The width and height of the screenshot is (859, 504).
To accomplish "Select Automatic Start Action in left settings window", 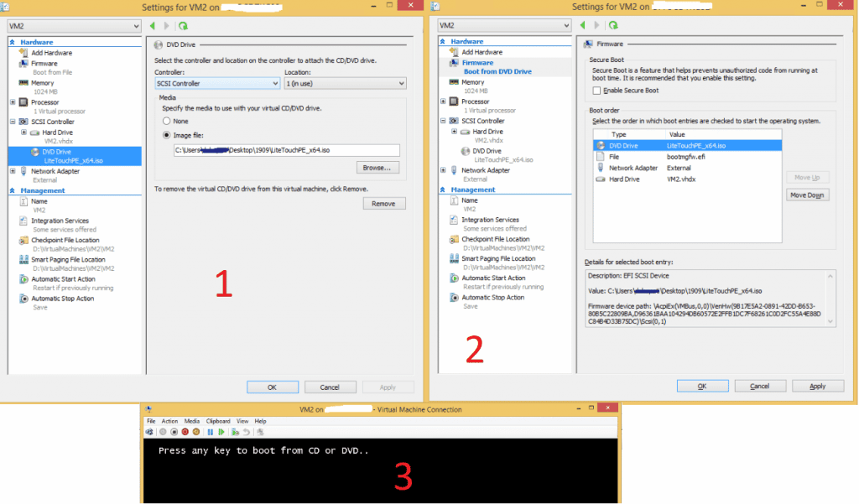I will click(63, 279).
